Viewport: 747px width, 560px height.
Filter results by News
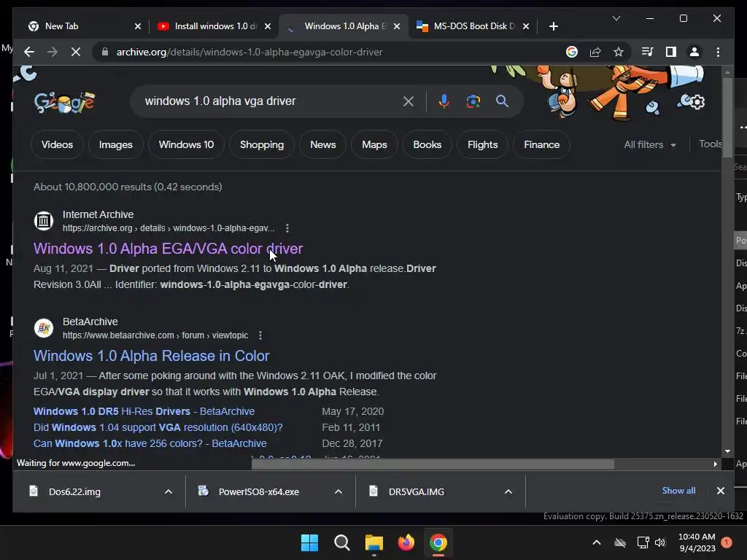(x=323, y=145)
